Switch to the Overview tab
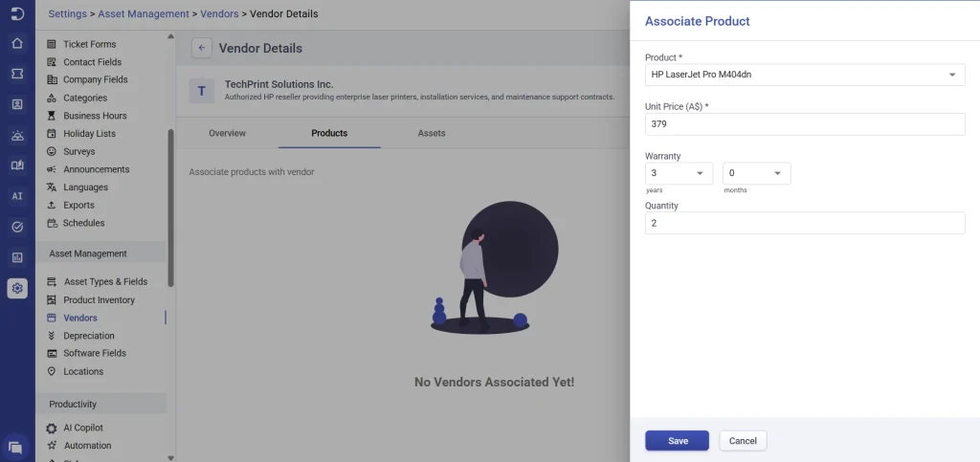The image size is (980, 462). [x=227, y=133]
